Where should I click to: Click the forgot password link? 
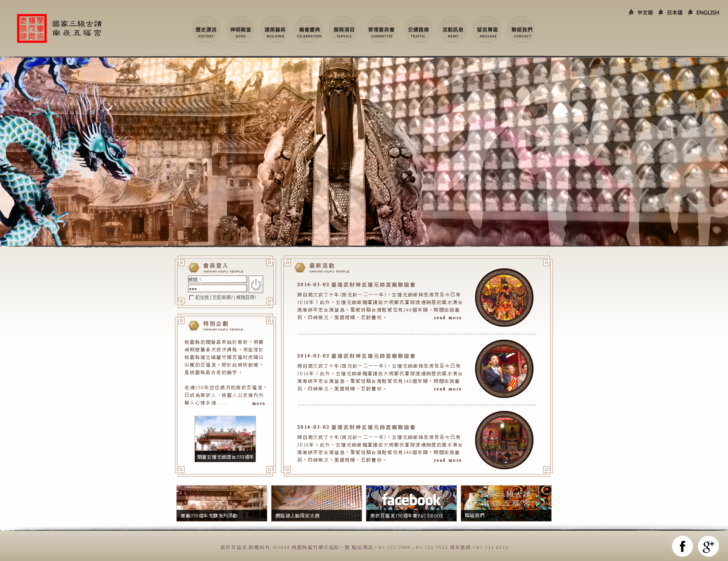(x=223, y=298)
